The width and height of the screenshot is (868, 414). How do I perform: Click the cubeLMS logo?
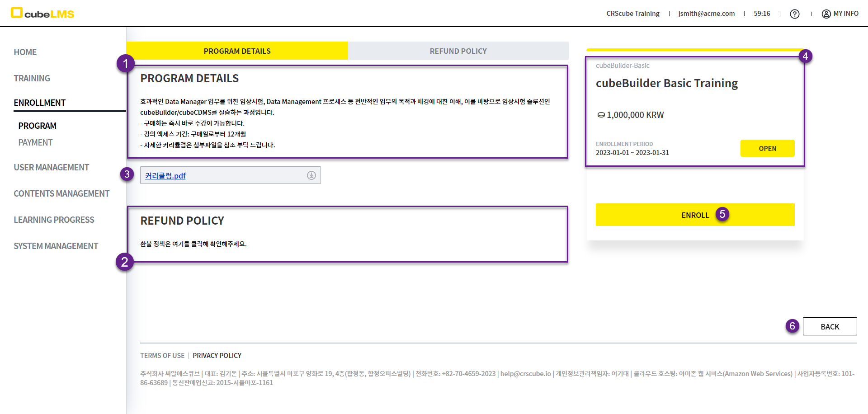coord(42,13)
